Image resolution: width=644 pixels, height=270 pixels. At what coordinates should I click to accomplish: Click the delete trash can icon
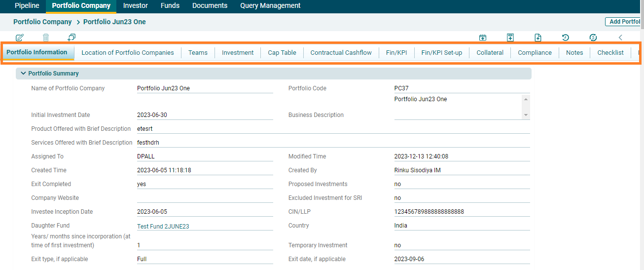tap(46, 38)
